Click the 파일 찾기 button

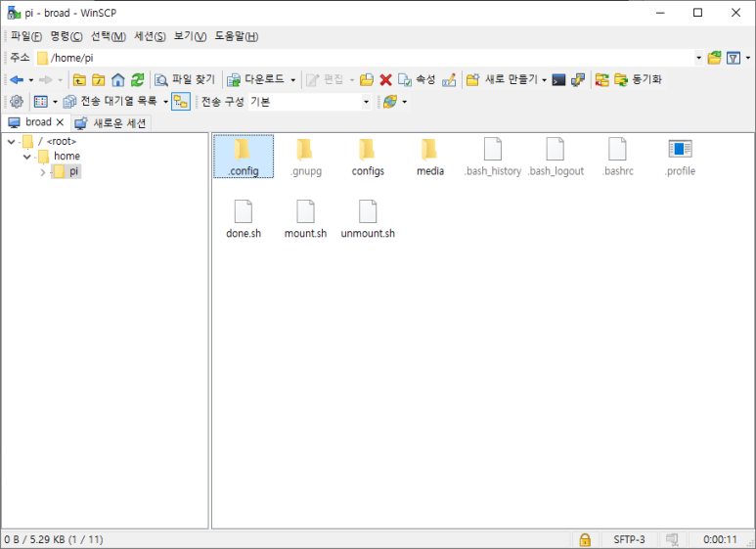tap(185, 79)
